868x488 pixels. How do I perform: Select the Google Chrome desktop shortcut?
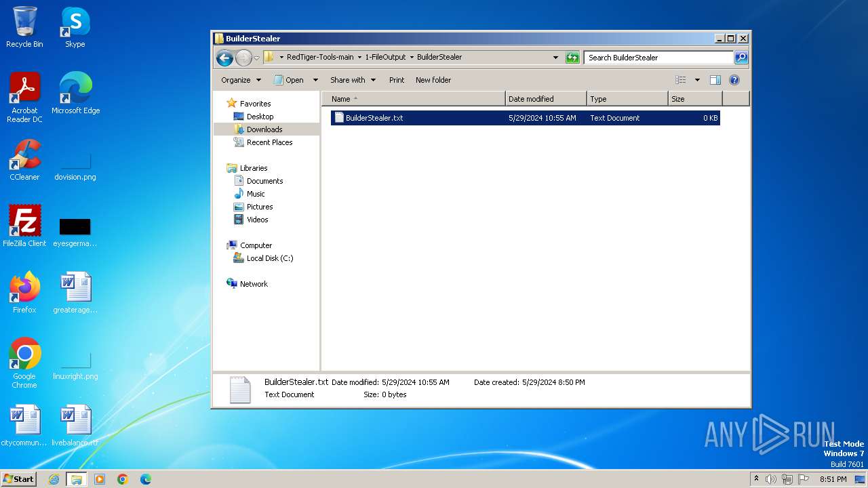coord(24,363)
